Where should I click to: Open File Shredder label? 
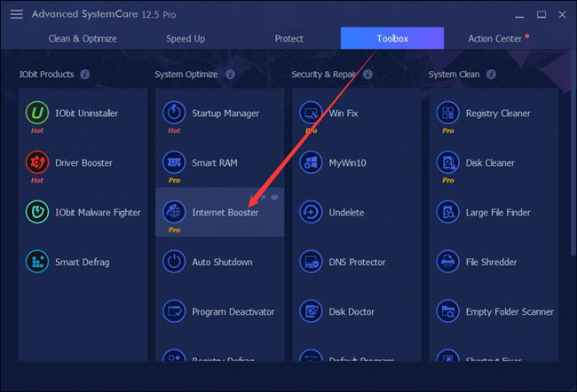pos(491,263)
